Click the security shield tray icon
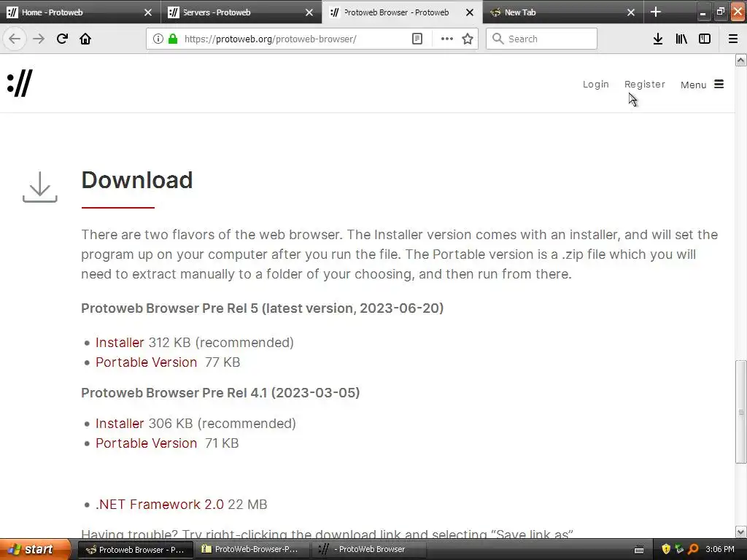Screen dimensions: 747x560 click(x=666, y=550)
